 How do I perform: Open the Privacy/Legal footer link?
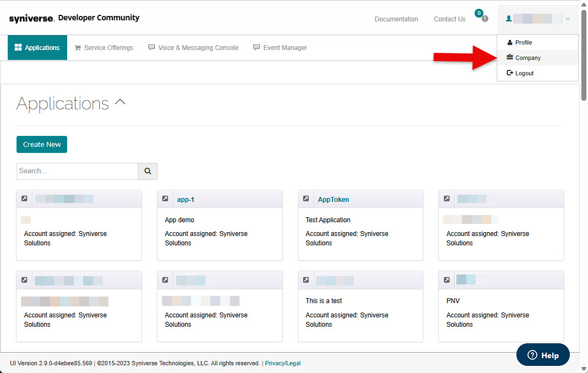[x=282, y=363]
